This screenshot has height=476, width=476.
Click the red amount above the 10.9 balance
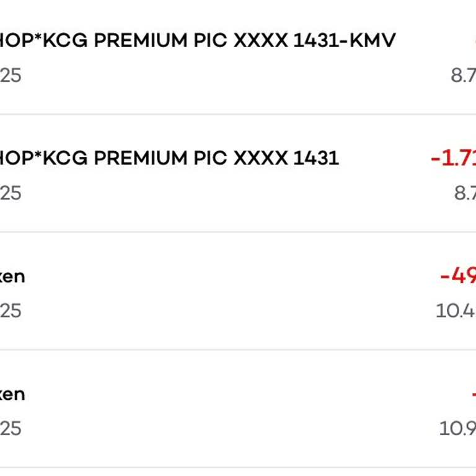pos(473,394)
